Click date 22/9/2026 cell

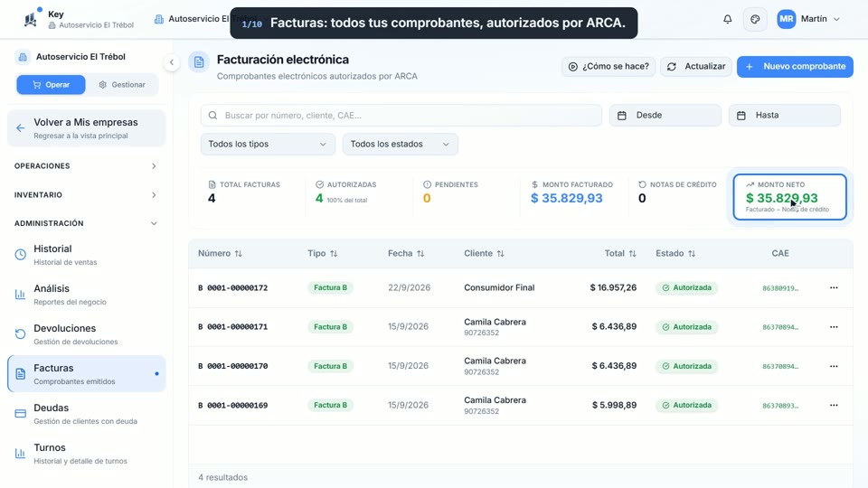click(x=409, y=287)
